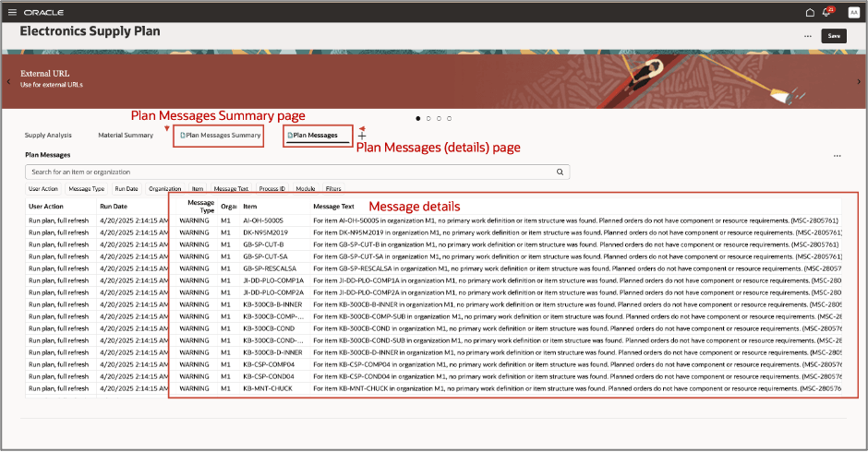
Task: Select item cell GB-SP-CUT-B
Action: pos(263,244)
